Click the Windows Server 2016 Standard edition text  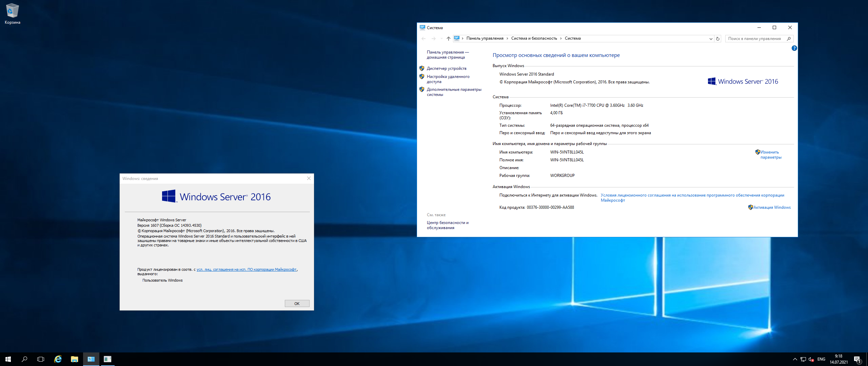pyautogui.click(x=527, y=74)
